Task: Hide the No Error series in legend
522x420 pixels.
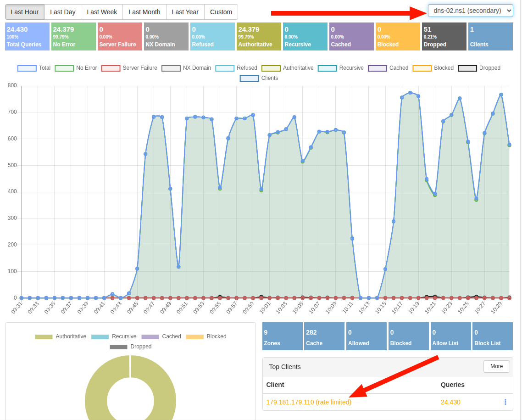Action: click(x=76, y=68)
